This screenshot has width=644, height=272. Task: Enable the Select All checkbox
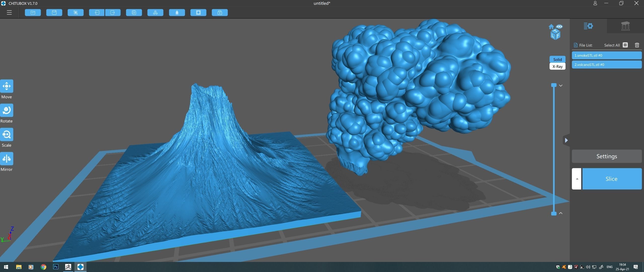tap(625, 45)
